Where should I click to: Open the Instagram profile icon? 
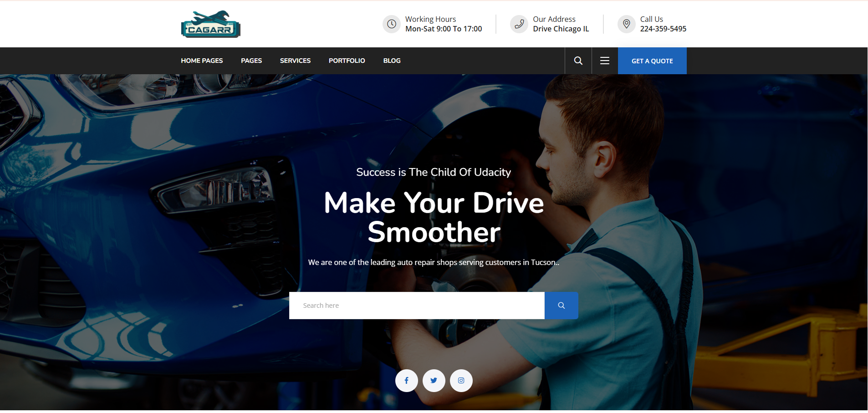coord(461,381)
